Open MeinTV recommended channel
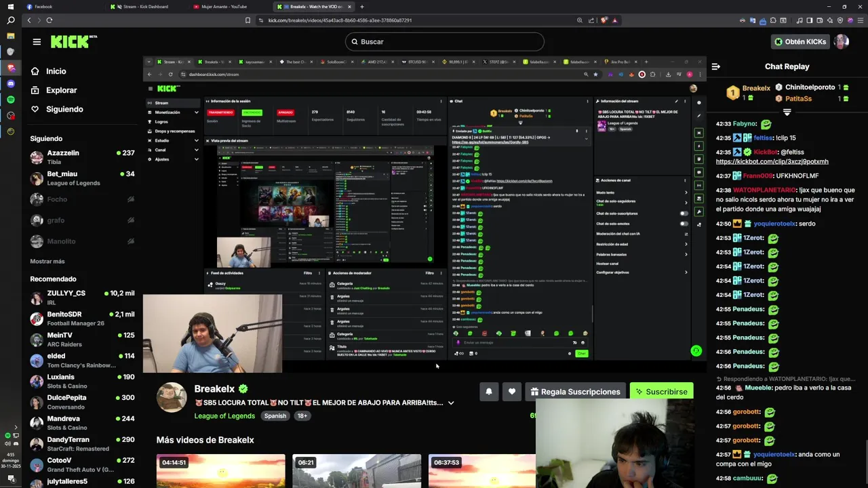Image resolution: width=868 pixels, height=488 pixels. (x=83, y=340)
